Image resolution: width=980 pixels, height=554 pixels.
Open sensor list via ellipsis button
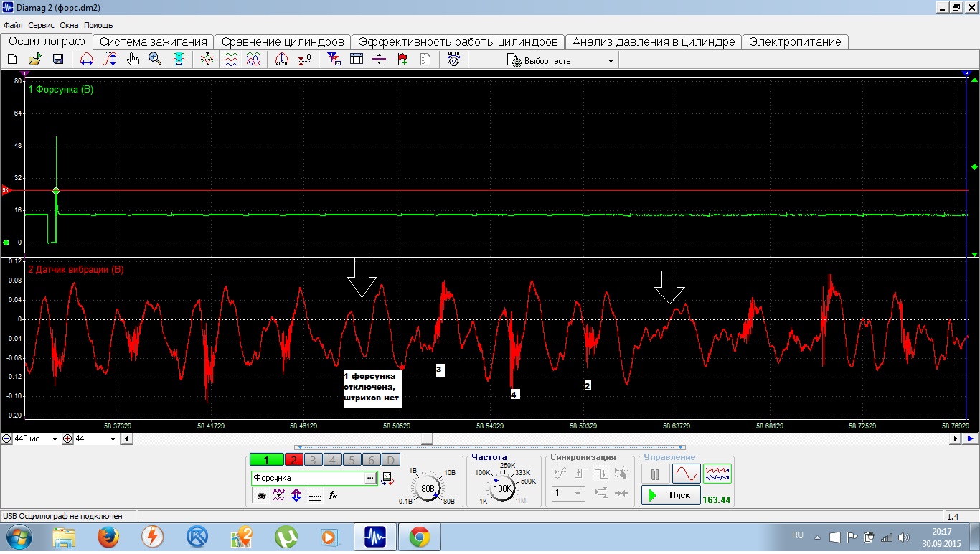tap(371, 478)
